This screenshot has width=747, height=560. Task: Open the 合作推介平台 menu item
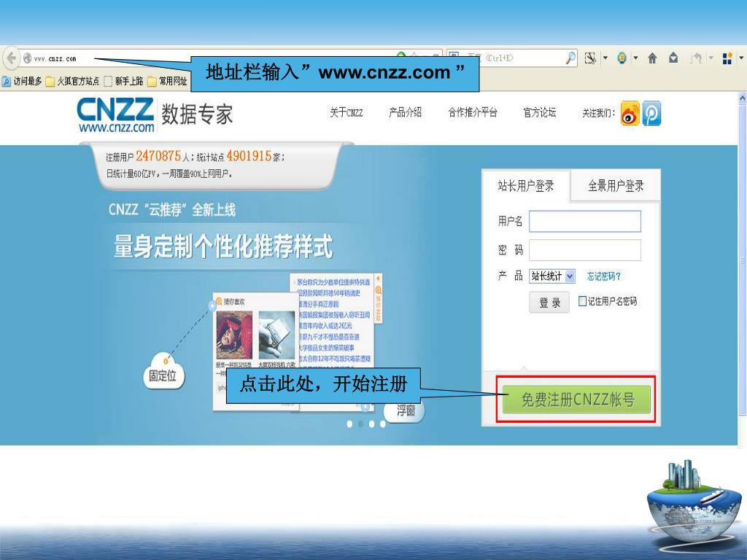click(473, 112)
